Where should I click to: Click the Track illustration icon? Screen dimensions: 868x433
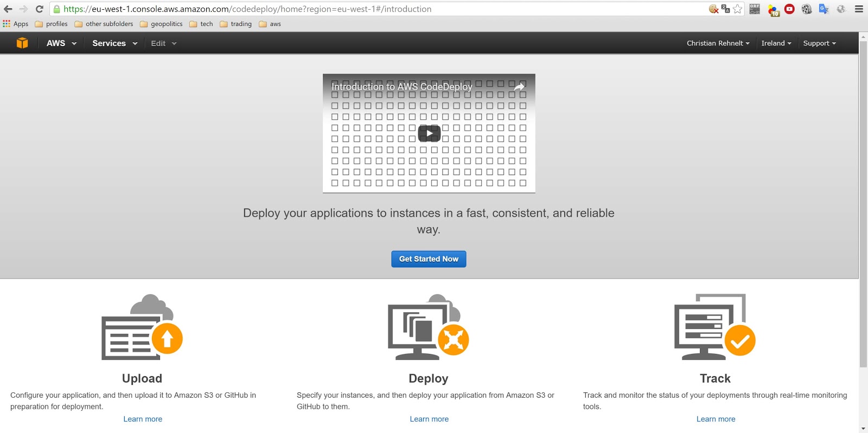pyautogui.click(x=715, y=327)
